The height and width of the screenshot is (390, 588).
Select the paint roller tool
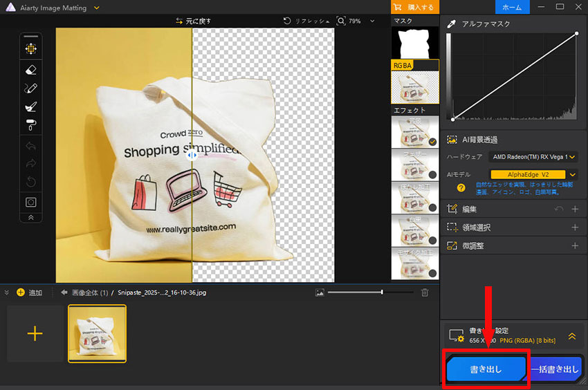(x=30, y=125)
